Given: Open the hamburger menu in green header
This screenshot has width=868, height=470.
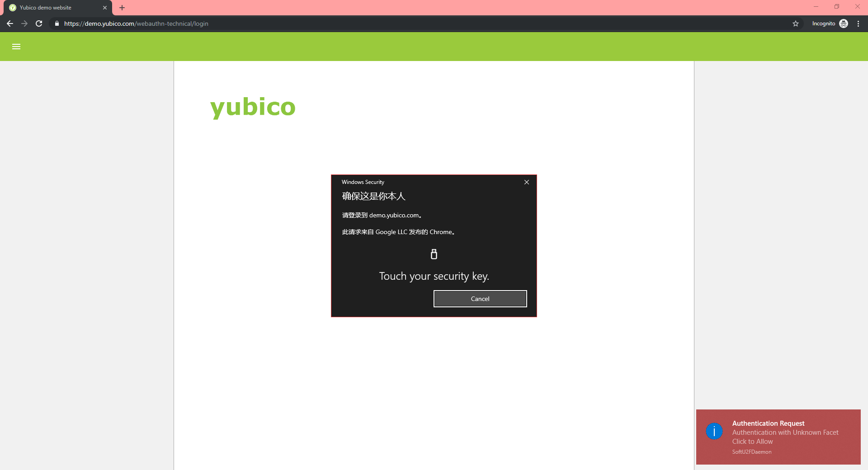Looking at the screenshot, I should [16, 47].
